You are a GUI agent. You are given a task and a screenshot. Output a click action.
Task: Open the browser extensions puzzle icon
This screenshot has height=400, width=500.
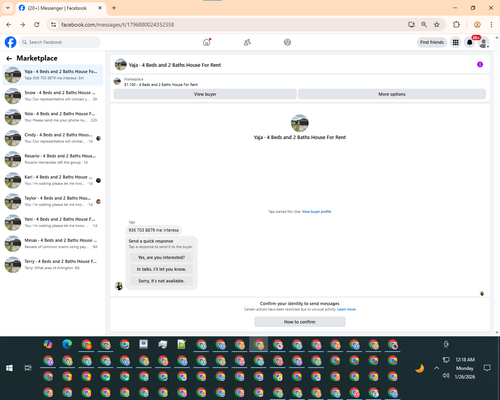[456, 24]
